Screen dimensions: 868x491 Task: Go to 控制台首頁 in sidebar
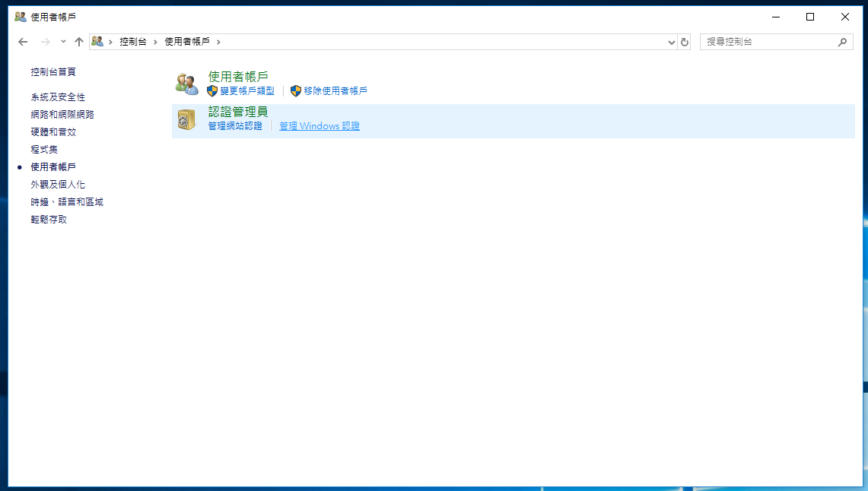(x=53, y=72)
